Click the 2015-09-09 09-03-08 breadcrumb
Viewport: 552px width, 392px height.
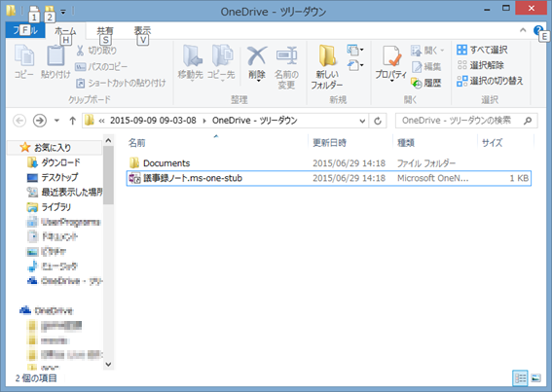[153, 121]
